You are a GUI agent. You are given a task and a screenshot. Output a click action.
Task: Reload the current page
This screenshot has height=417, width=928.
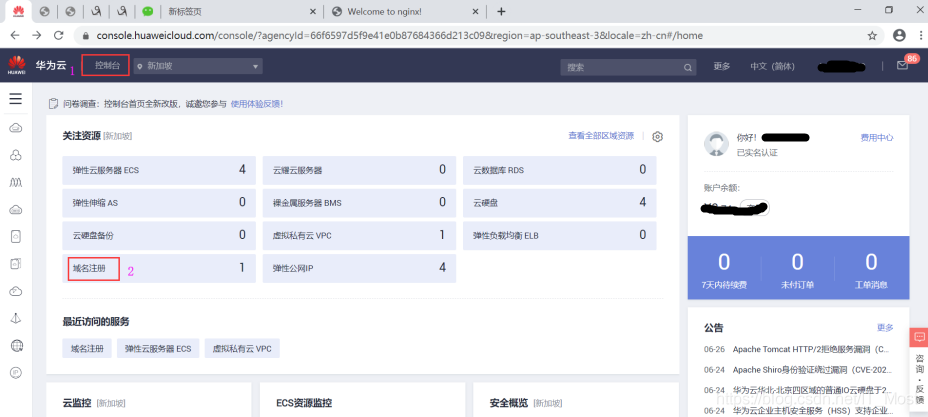pyautogui.click(x=59, y=35)
